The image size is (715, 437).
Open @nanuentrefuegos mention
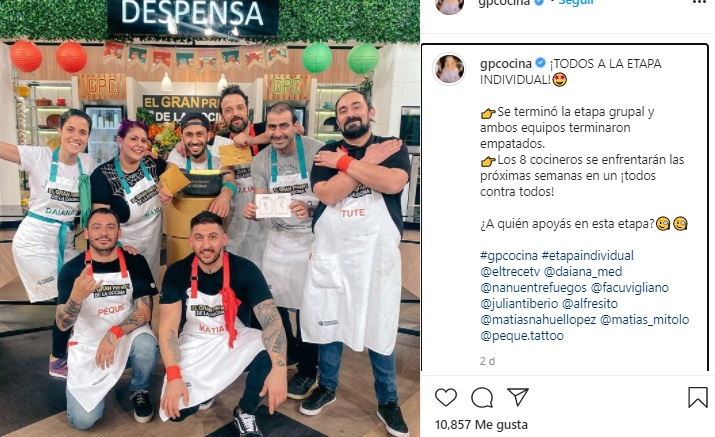[534, 288]
